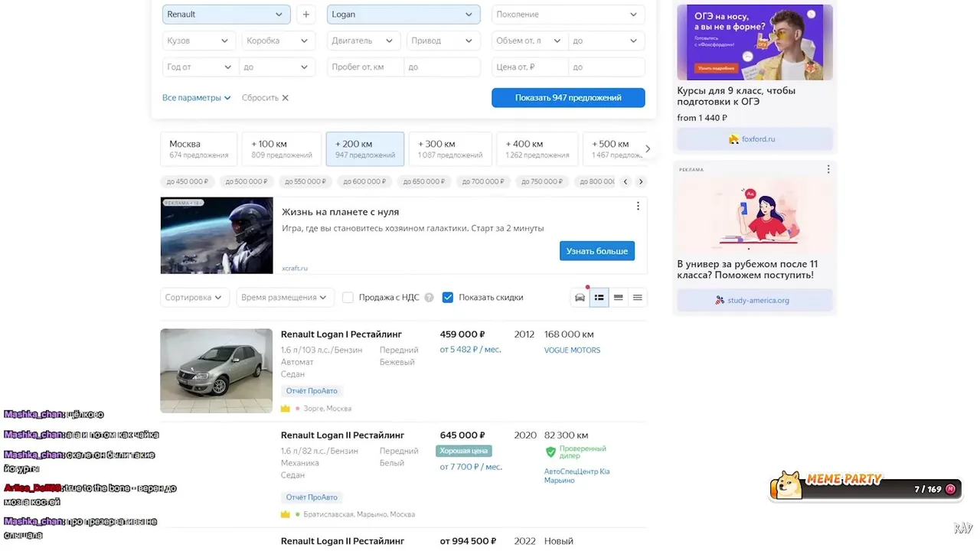Viewport: 980px width, 551px height.
Task: Click Проверенный дилер shield icon
Action: [550, 452]
